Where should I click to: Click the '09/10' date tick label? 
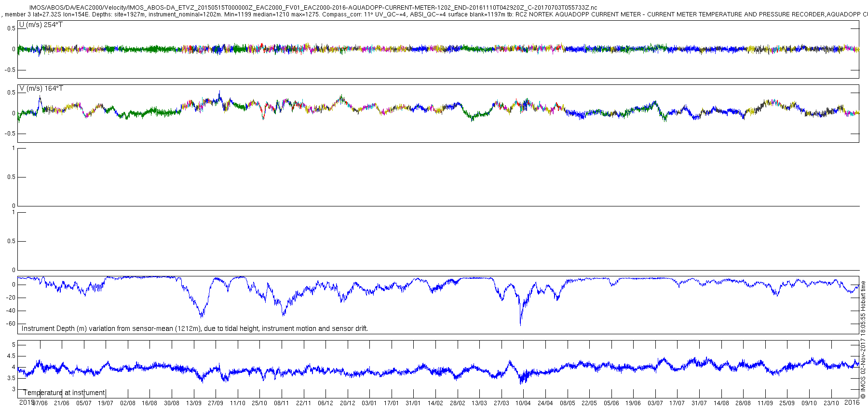point(809,403)
